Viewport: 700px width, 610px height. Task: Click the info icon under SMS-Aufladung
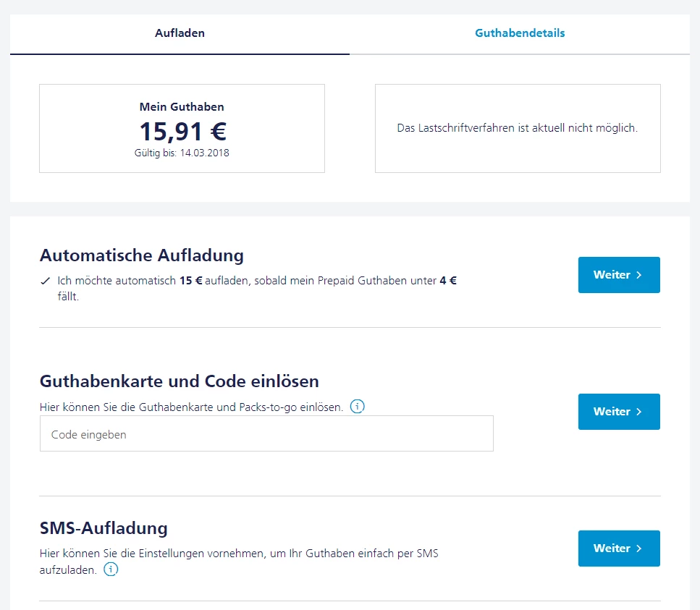click(111, 569)
